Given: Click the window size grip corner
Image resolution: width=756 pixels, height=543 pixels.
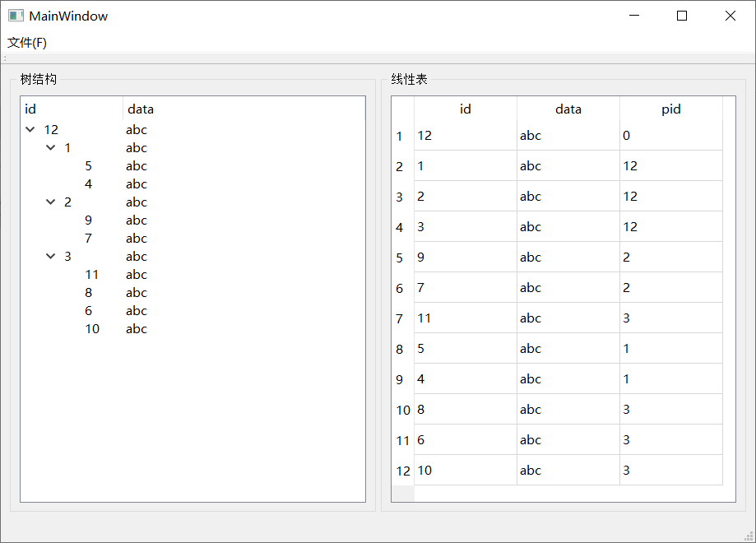Looking at the screenshot, I should [749, 536].
